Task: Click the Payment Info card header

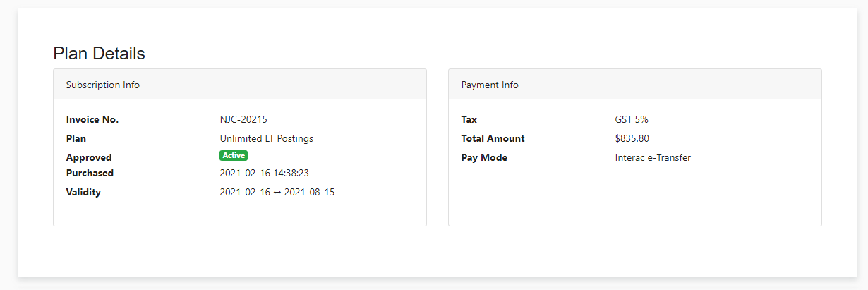Action: point(490,85)
